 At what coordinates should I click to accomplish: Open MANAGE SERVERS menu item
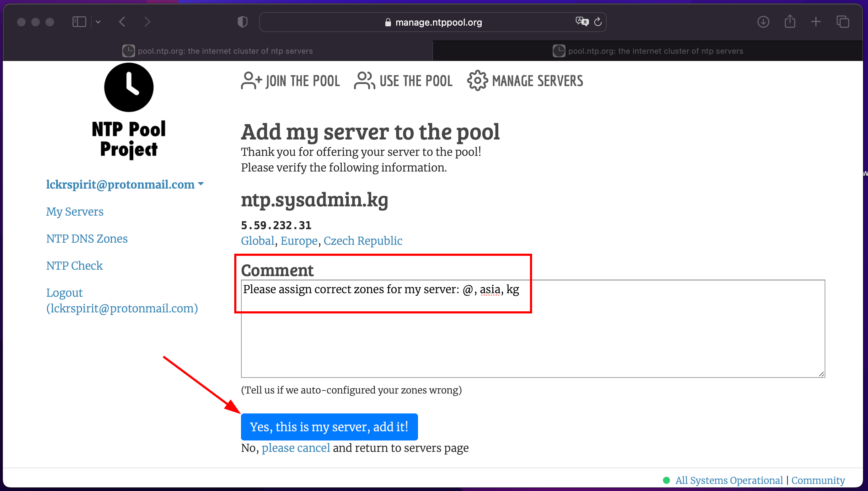coord(525,81)
